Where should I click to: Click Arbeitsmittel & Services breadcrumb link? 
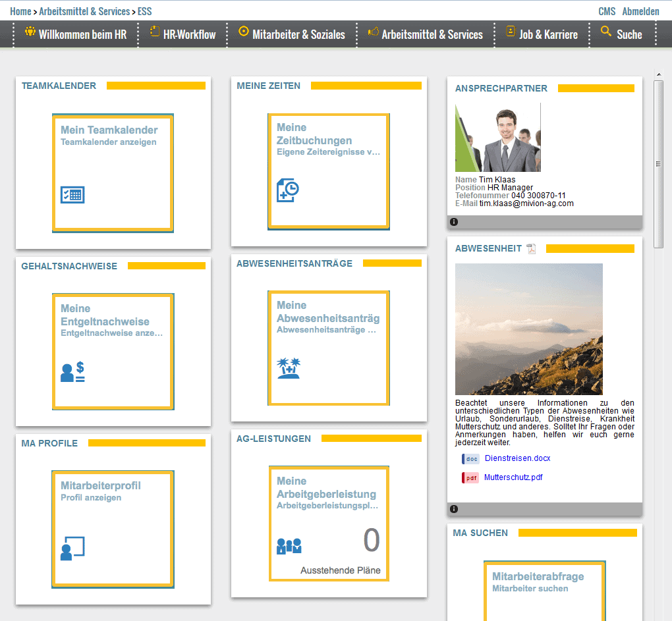[x=84, y=12]
